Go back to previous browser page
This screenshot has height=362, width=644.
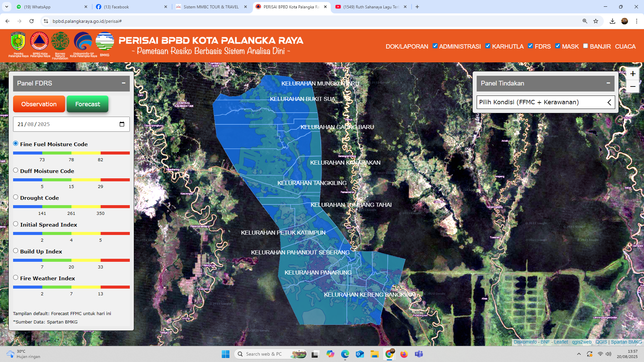point(7,21)
